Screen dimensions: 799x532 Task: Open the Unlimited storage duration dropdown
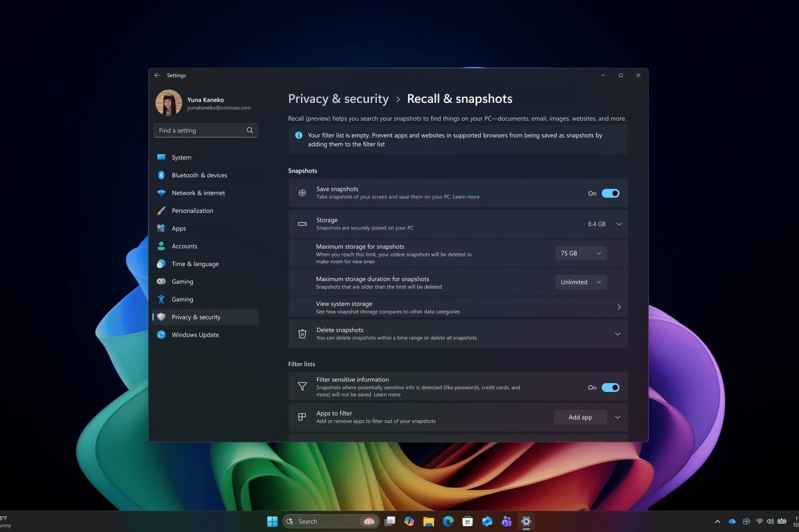(x=581, y=282)
